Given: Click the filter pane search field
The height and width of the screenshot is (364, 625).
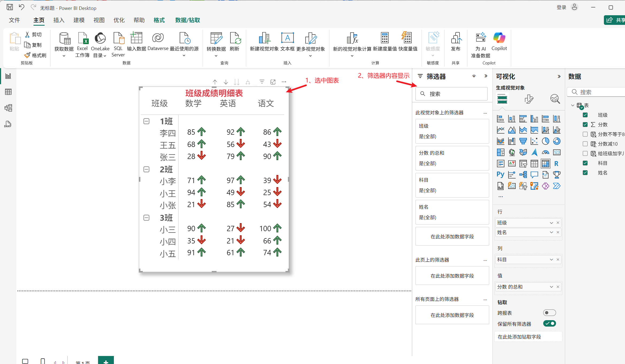Looking at the screenshot, I should [x=452, y=94].
